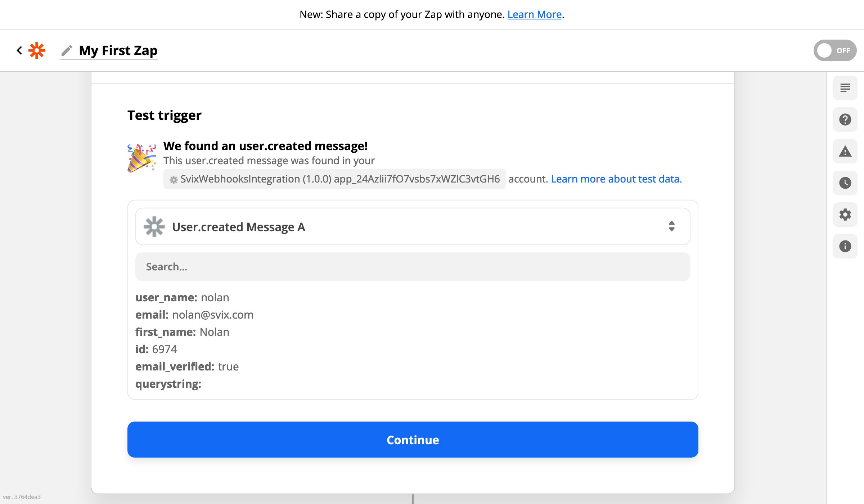864x504 pixels.
Task: Click the Continue button
Action: (413, 440)
